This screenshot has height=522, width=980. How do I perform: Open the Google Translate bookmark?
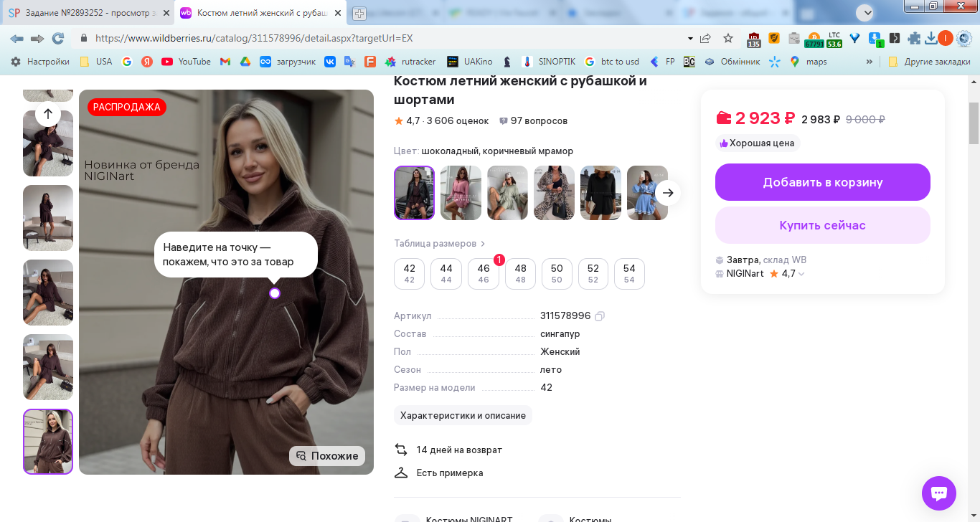[349, 62]
